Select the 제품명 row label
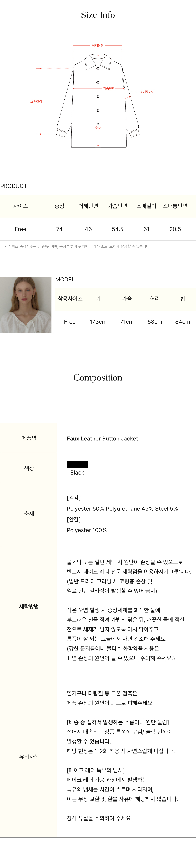 [29, 438]
